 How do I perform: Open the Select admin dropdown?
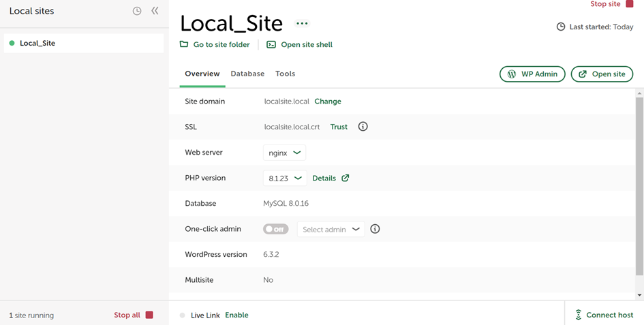[331, 230]
